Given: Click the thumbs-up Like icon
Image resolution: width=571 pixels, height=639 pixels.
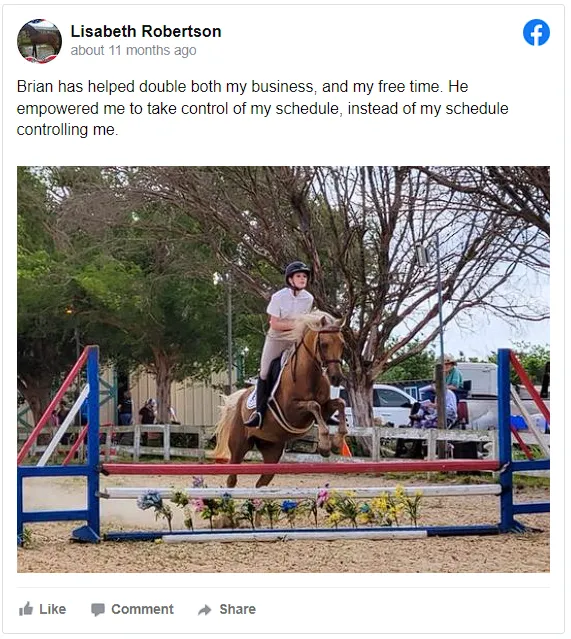Looking at the screenshot, I should point(26,609).
